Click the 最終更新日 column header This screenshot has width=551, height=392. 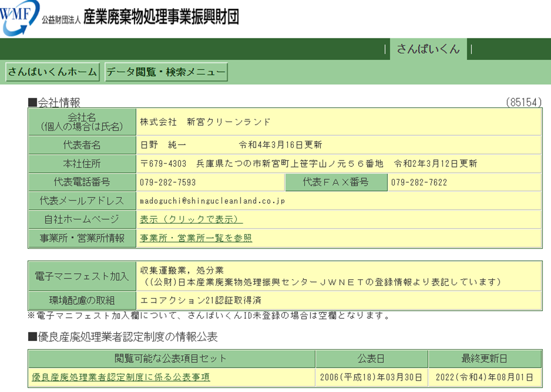coord(485,359)
